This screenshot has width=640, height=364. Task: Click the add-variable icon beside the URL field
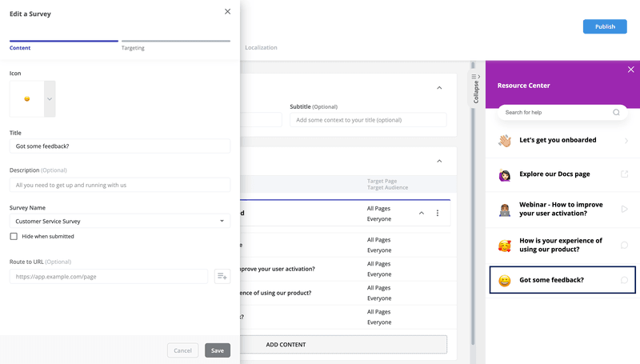pos(222,276)
